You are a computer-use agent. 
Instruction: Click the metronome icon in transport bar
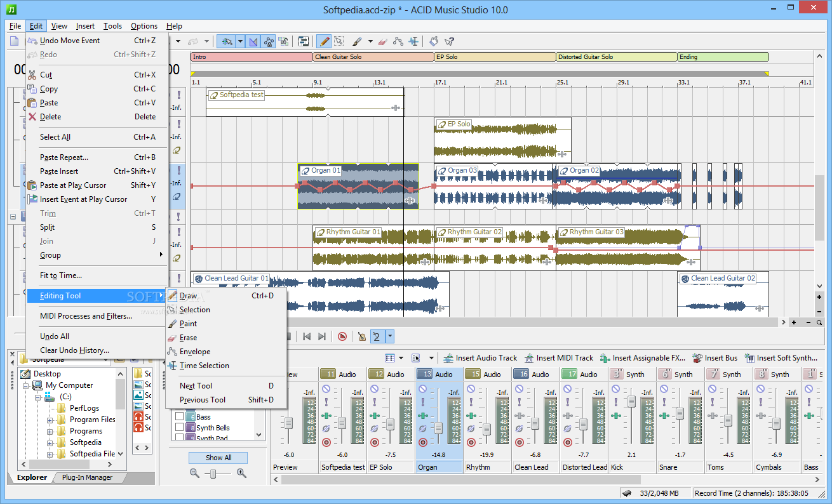(361, 336)
